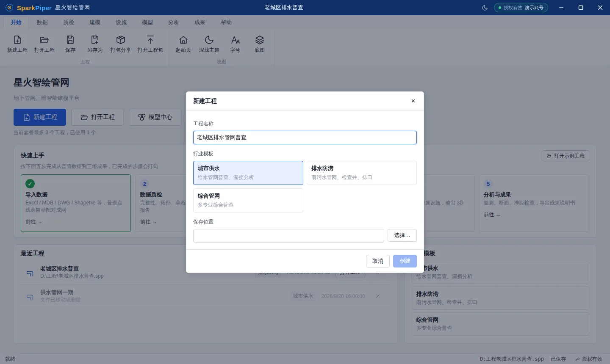Image resolution: width=610 pixels, height=364 pixels.
Task: Click 选择… to browse save location
Action: pos(402,235)
